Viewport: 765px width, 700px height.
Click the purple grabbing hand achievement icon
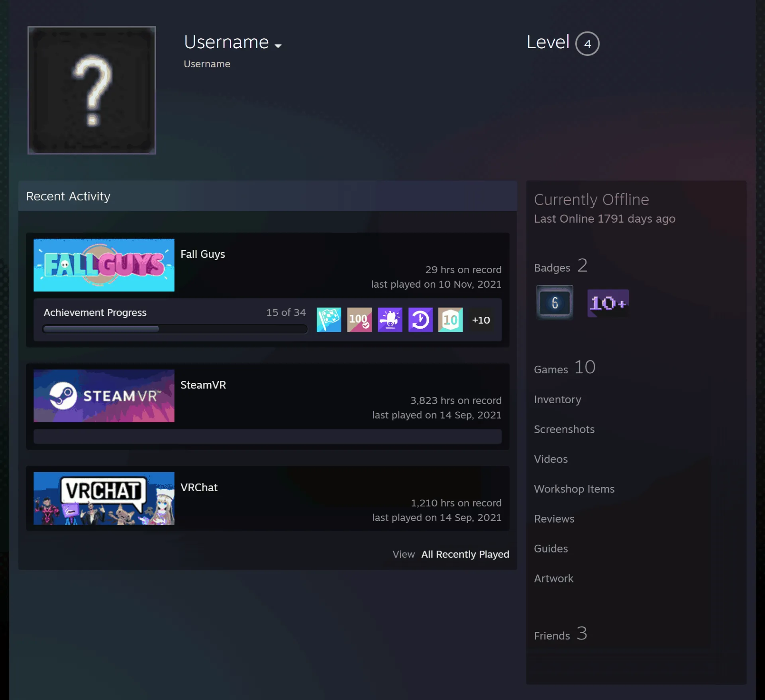coord(390,320)
